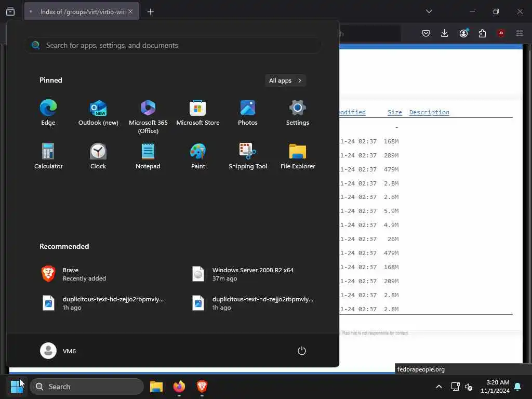Sort directory listing by Last modified
This screenshot has width=532, height=399.
(x=352, y=112)
